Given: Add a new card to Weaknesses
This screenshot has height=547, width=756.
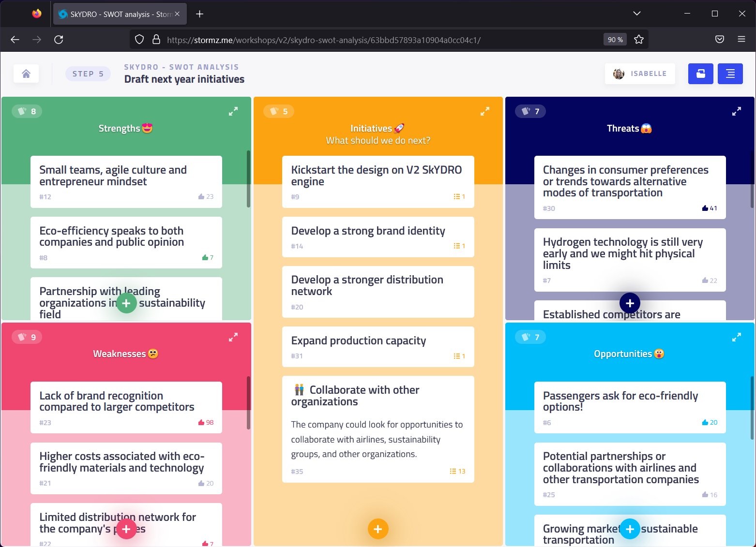Looking at the screenshot, I should [126, 529].
